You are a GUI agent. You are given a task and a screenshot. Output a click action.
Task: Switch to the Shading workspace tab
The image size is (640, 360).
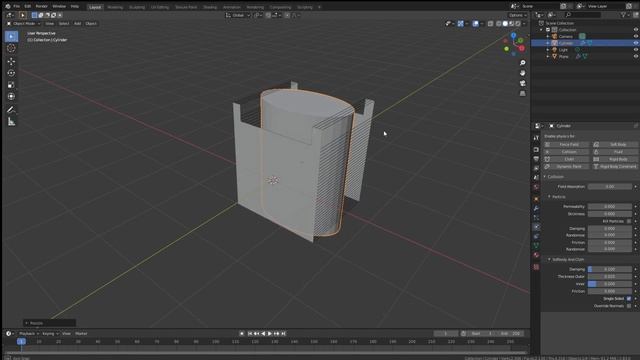pyautogui.click(x=210, y=7)
